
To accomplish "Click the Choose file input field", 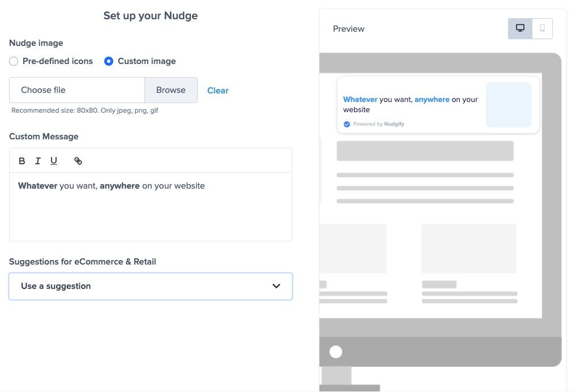I will pyautogui.click(x=77, y=90).
